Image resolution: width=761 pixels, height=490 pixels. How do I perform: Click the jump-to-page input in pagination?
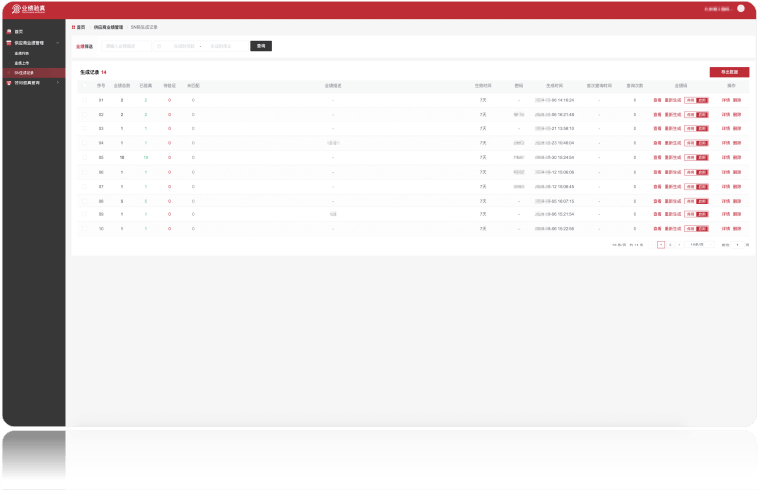737,245
